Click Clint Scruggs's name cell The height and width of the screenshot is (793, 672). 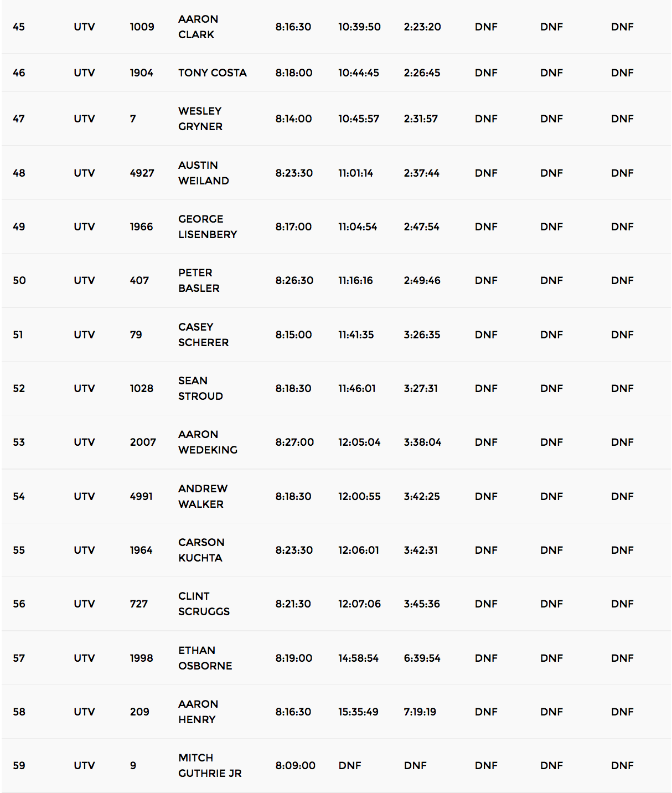(x=204, y=604)
